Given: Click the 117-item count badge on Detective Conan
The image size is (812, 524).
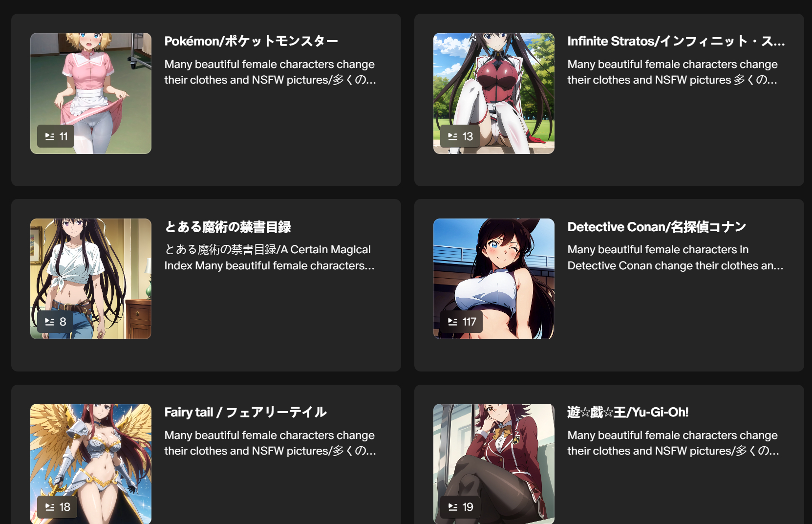Looking at the screenshot, I should coord(461,322).
